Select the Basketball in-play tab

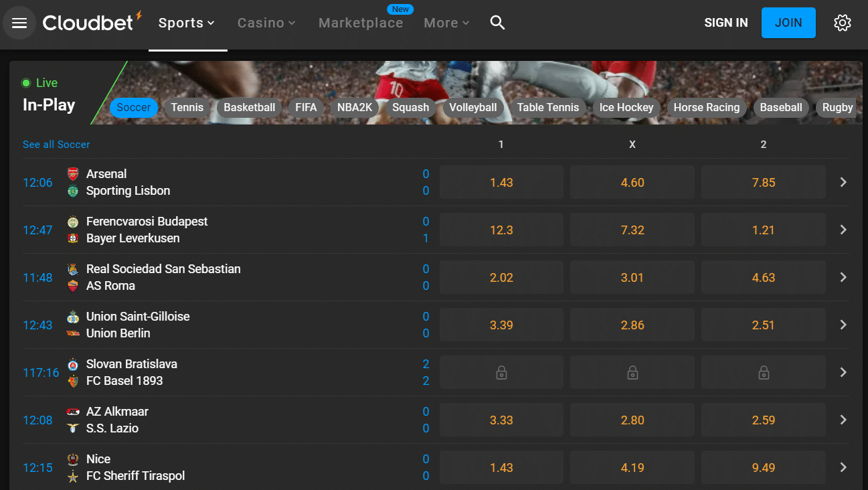click(x=250, y=107)
